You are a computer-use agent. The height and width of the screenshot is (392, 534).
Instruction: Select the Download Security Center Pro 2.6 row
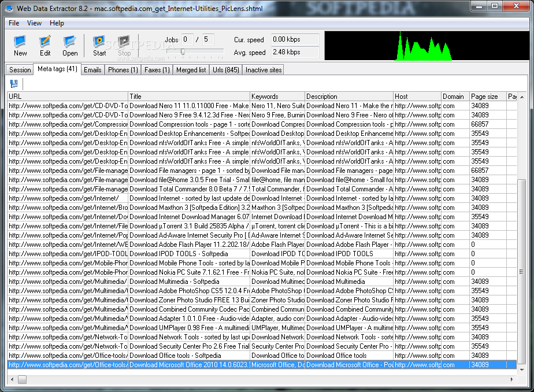262,346
